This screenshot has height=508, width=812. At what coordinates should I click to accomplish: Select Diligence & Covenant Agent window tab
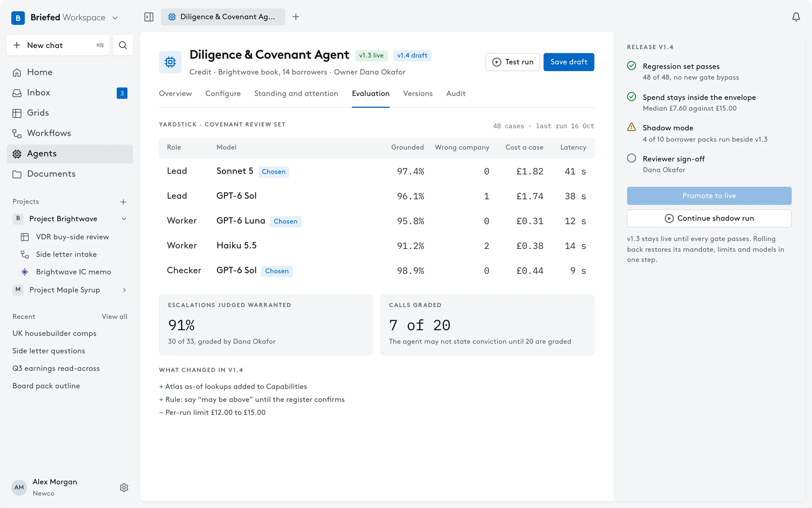[223, 17]
